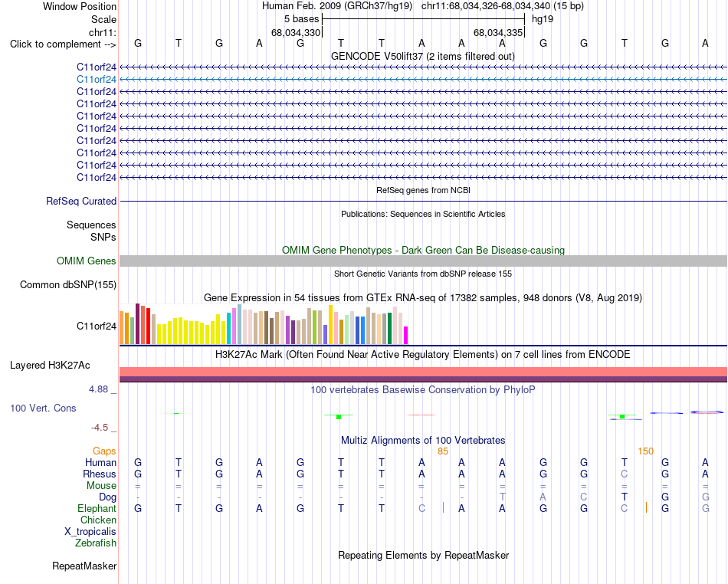Image resolution: width=728 pixels, height=584 pixels.
Task: Open 'Short Genetic Variants from dbSNP release 155' title
Action: (423, 274)
